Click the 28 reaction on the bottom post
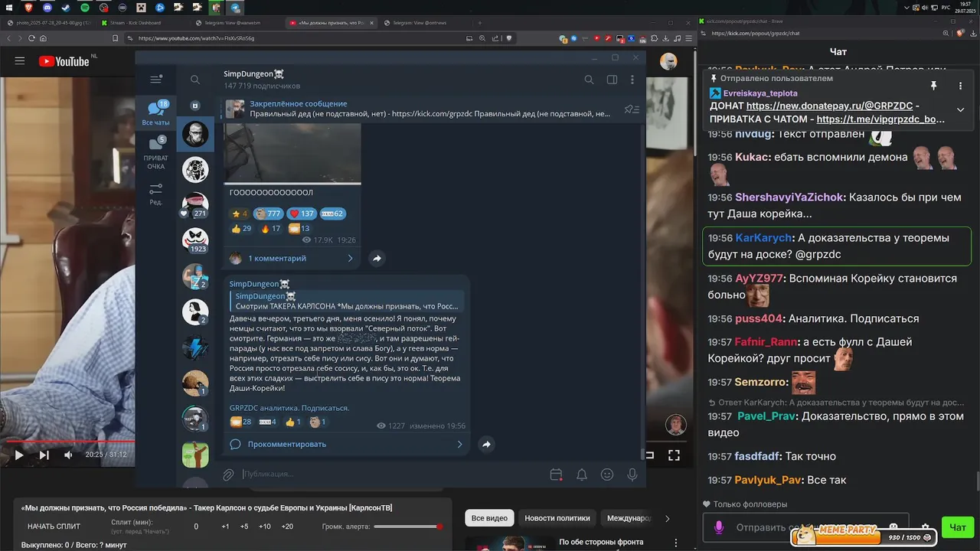Screen dimensions: 980x551 242,422
